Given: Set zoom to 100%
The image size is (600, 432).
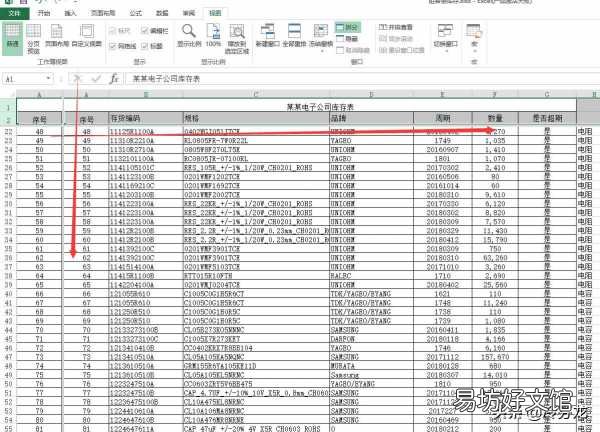Looking at the screenshot, I should tap(214, 35).
